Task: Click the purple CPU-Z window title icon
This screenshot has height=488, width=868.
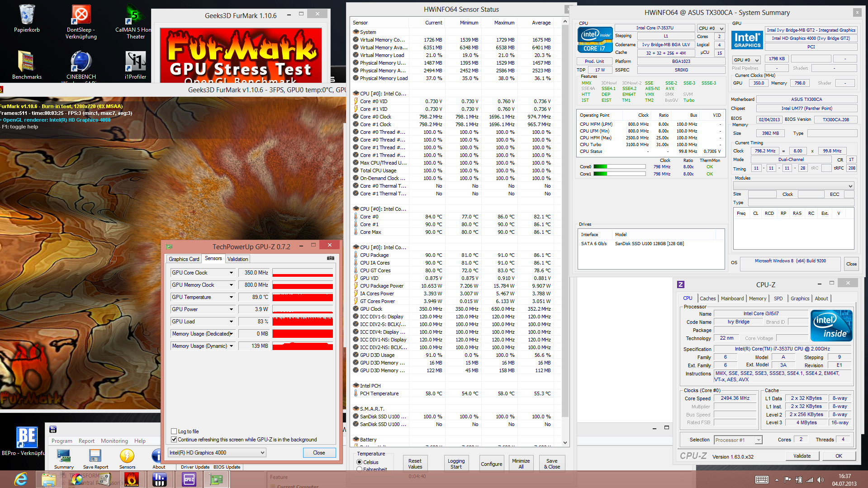Action: (681, 284)
